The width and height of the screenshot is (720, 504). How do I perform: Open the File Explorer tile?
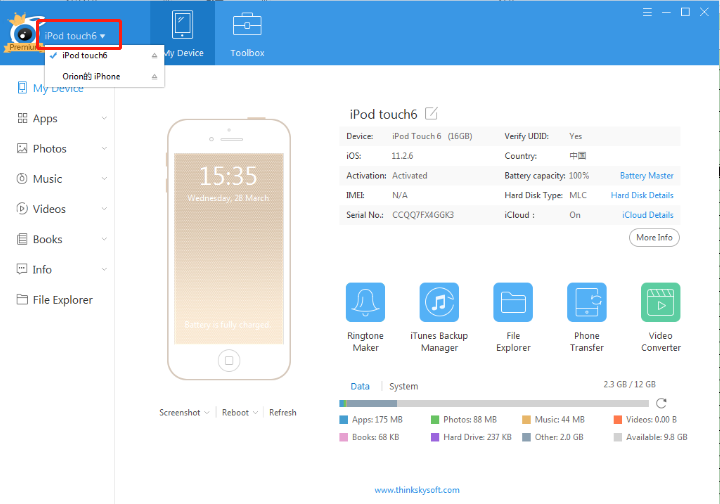click(513, 302)
